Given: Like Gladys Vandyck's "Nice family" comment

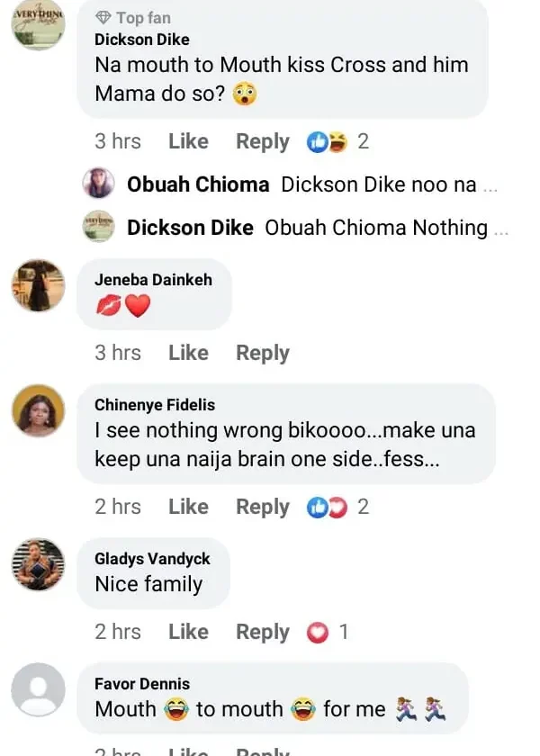Looking at the screenshot, I should pyautogui.click(x=188, y=633).
